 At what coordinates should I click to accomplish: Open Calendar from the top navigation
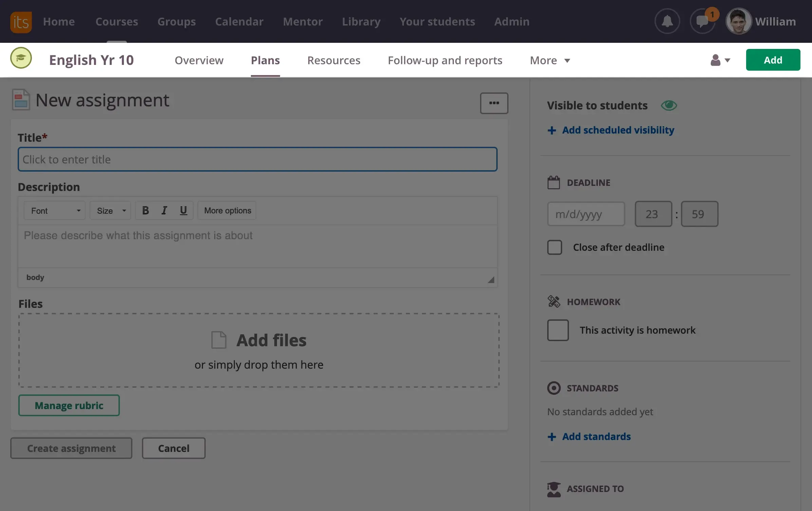pyautogui.click(x=239, y=22)
